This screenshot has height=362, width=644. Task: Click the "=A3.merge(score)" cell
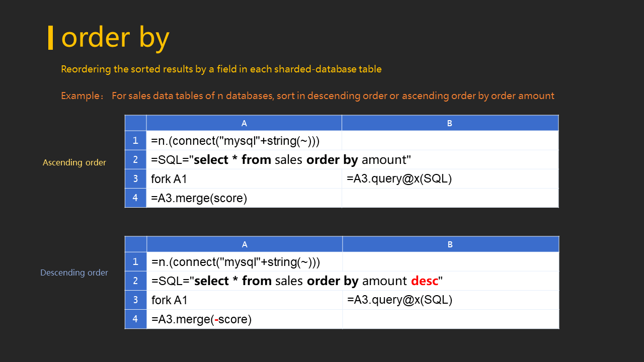click(x=244, y=198)
